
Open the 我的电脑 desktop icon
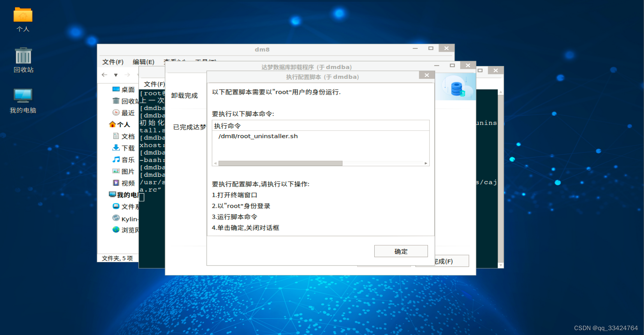point(23,101)
